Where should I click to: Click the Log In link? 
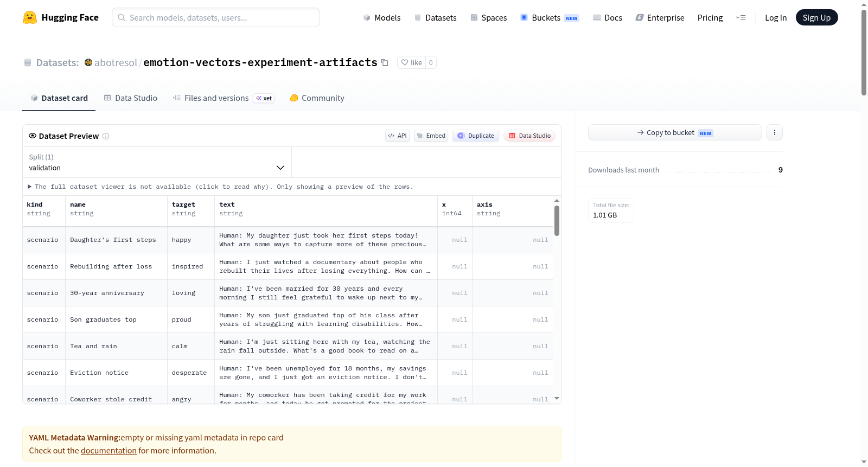click(x=776, y=17)
